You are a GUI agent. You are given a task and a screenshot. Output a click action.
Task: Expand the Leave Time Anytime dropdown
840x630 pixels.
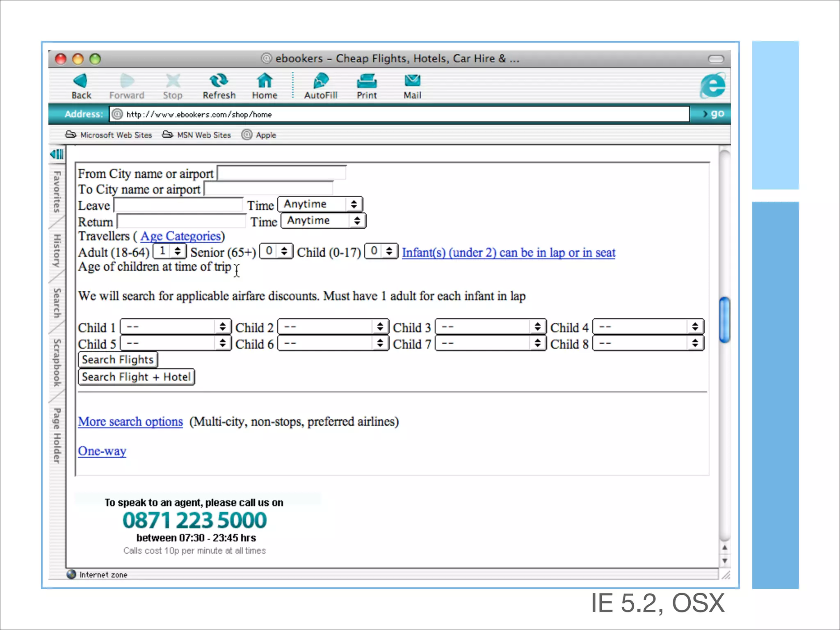tap(320, 204)
